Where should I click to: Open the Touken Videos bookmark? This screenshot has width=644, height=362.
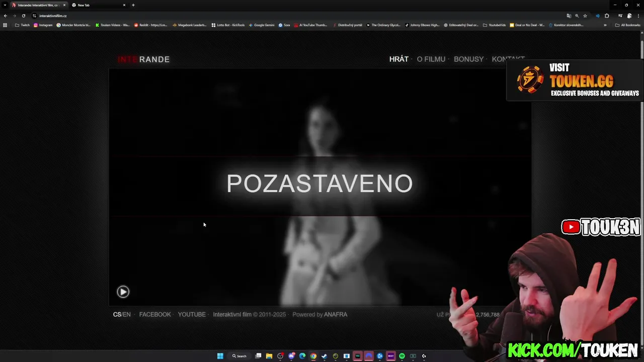click(x=112, y=25)
